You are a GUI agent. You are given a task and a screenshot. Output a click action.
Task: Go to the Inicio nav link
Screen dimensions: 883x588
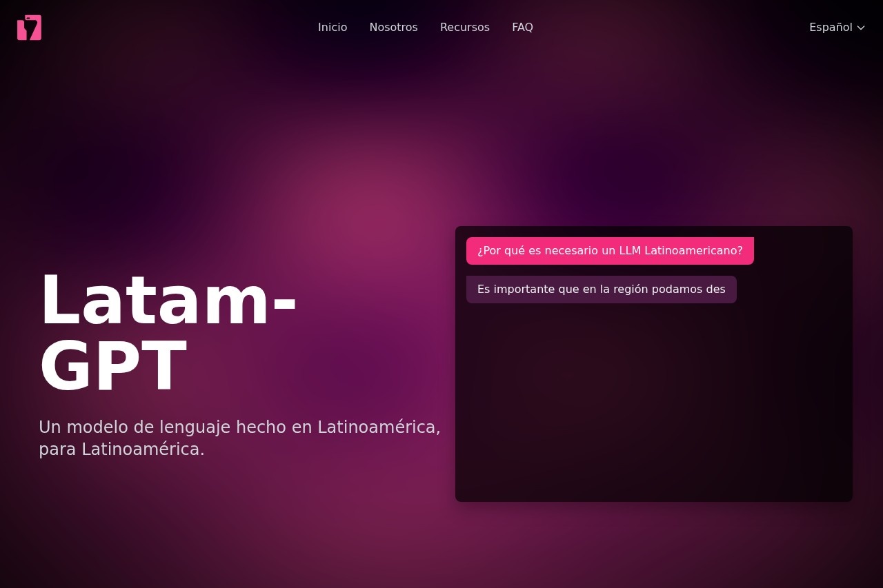tap(333, 28)
